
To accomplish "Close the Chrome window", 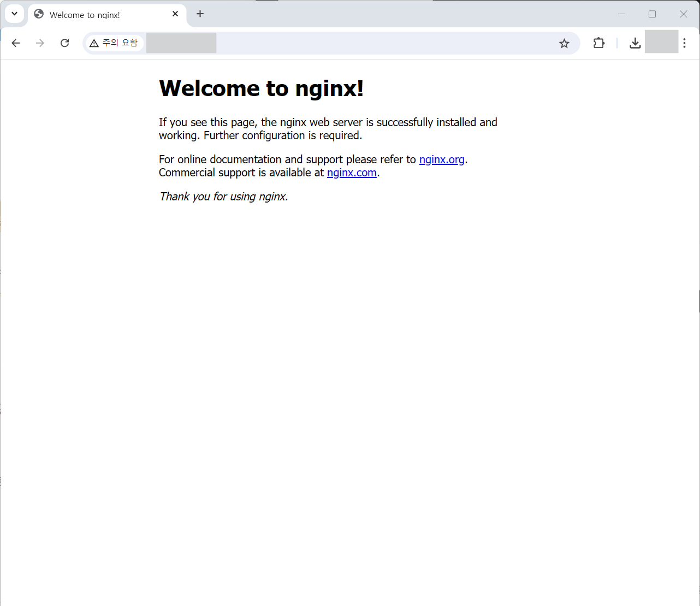I will [683, 14].
